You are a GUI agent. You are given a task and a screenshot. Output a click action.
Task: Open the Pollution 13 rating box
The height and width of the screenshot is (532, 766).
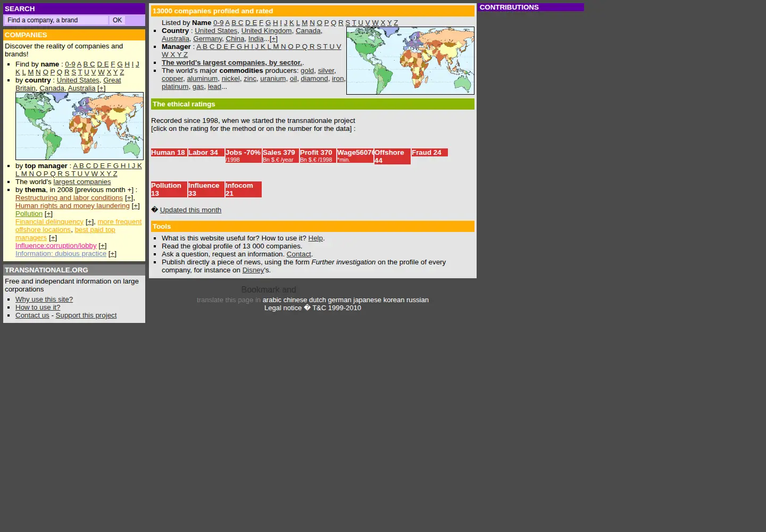[169, 189]
